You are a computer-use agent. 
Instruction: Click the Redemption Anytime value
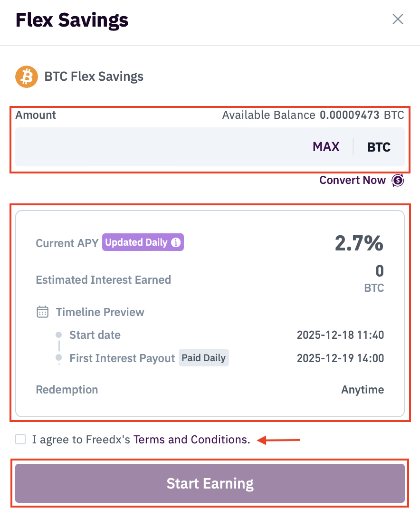[363, 390]
